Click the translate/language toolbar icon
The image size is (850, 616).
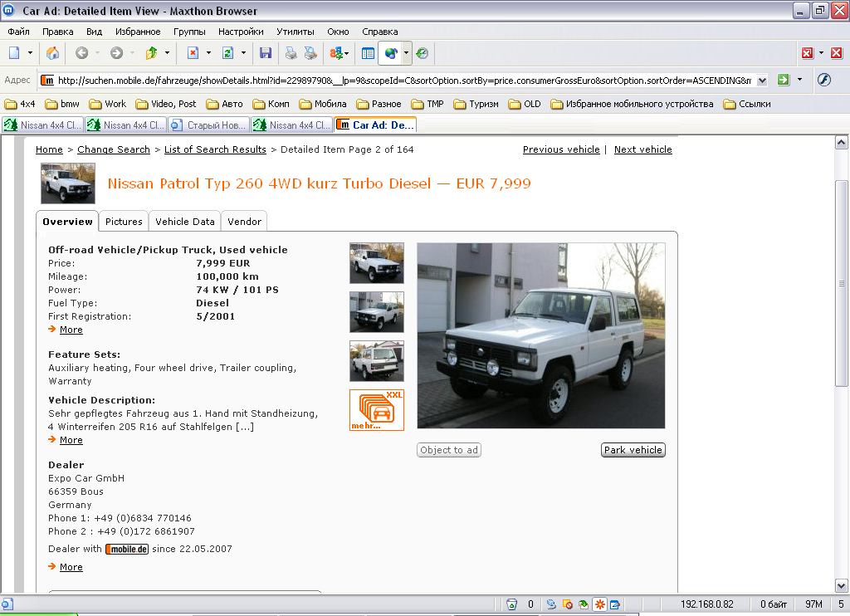click(337, 52)
